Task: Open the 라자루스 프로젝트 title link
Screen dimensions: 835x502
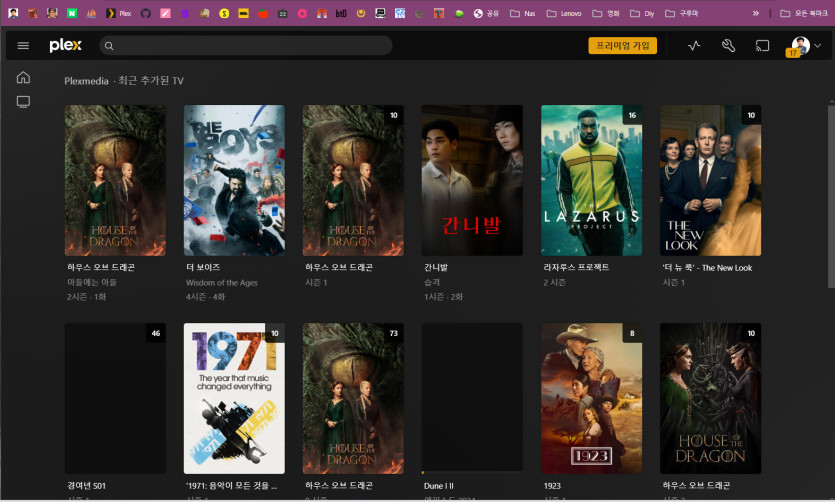Action: (576, 267)
